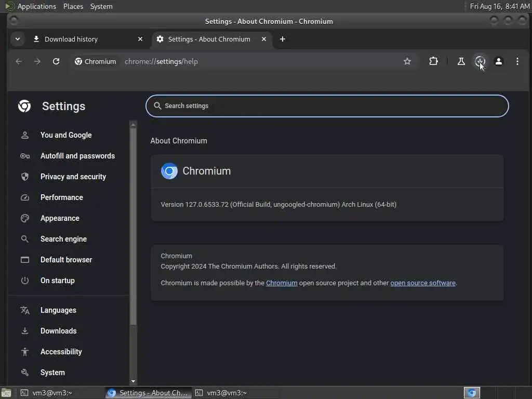Switch to the Download history tab

(71, 39)
